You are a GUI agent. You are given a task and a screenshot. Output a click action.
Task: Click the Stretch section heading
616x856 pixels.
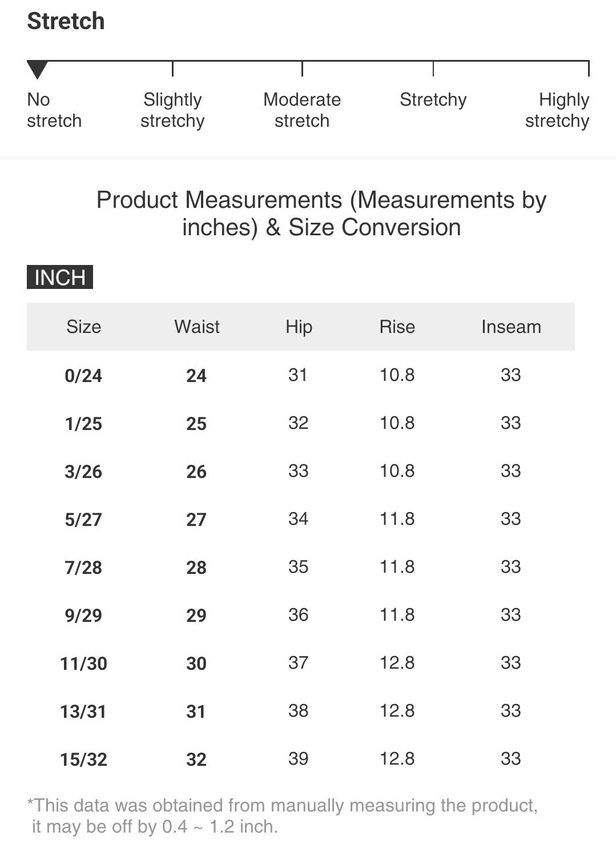click(66, 22)
